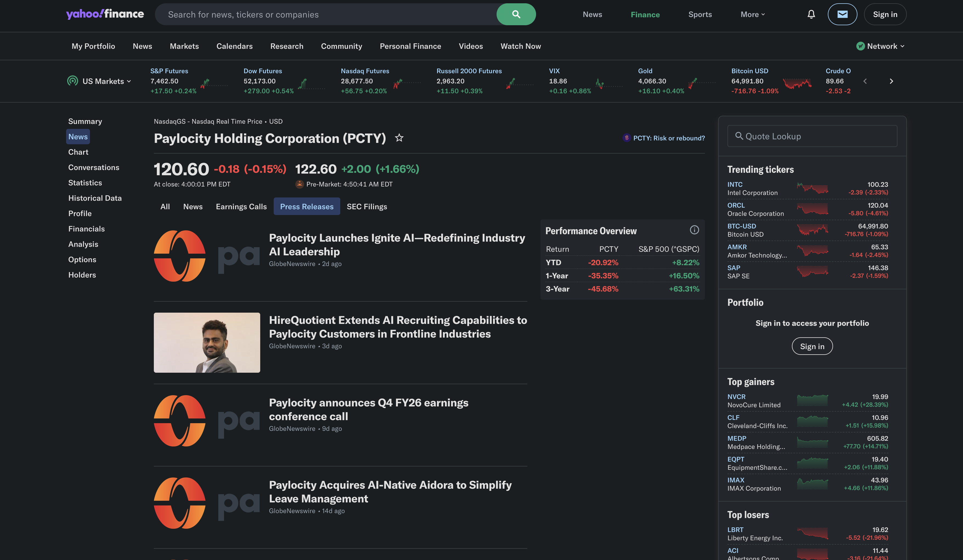Open the NVCR top gainer sparkline

pos(812,400)
